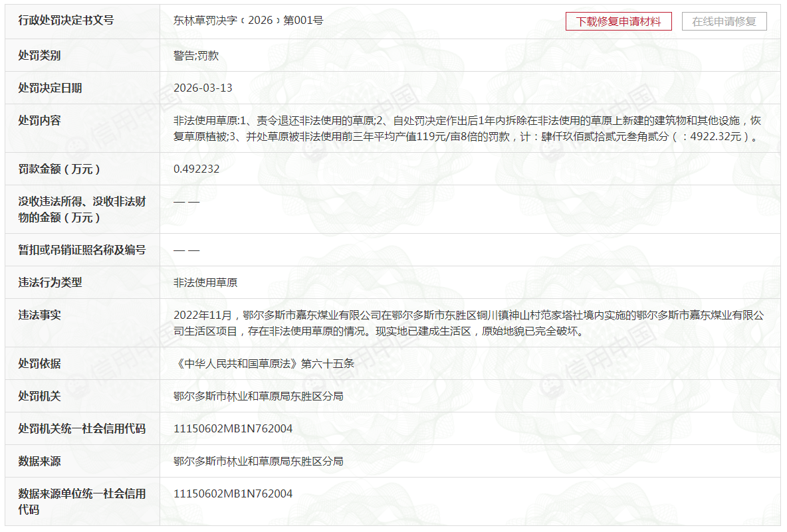Click the 处罚依据 row label
Viewport: 787px width, 532px height.
pyautogui.click(x=39, y=364)
